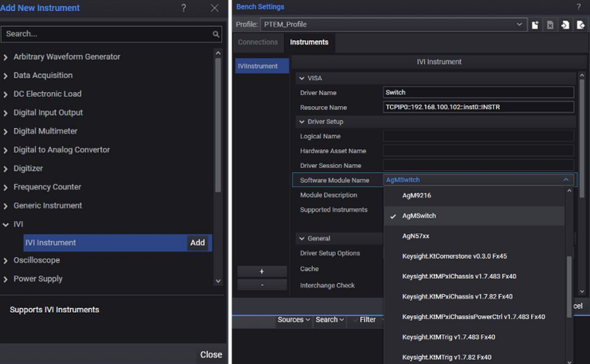Collapse the IVI tree category
Screen dimensions: 590x364
tap(6, 224)
